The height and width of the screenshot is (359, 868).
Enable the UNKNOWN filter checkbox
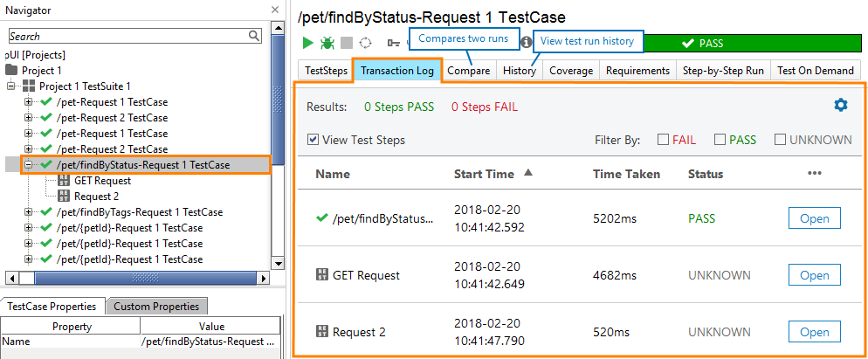(780, 140)
